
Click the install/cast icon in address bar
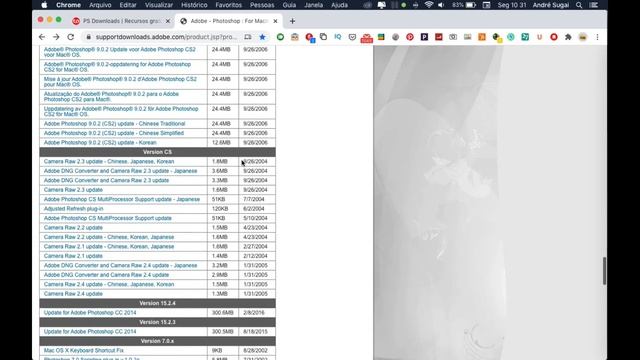248,37
